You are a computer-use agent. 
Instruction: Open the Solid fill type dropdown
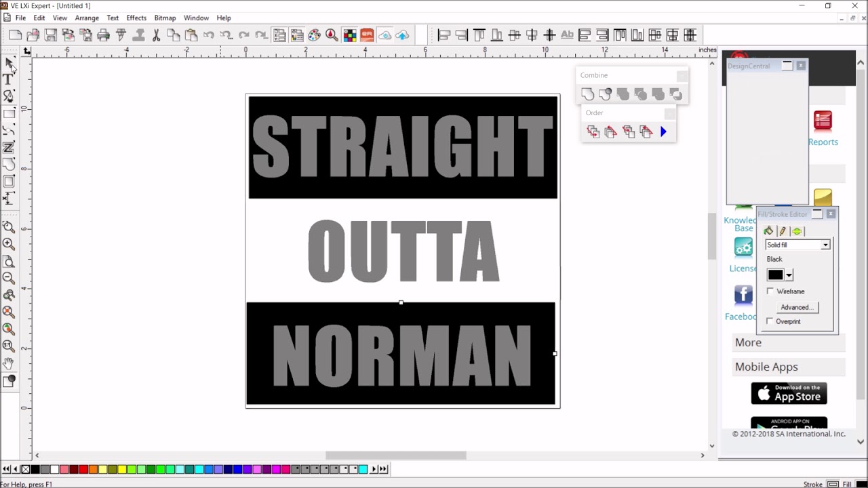coord(825,245)
